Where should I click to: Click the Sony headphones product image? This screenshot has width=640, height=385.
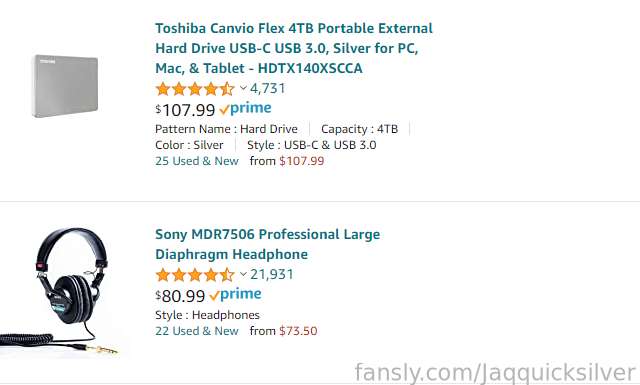click(59, 292)
